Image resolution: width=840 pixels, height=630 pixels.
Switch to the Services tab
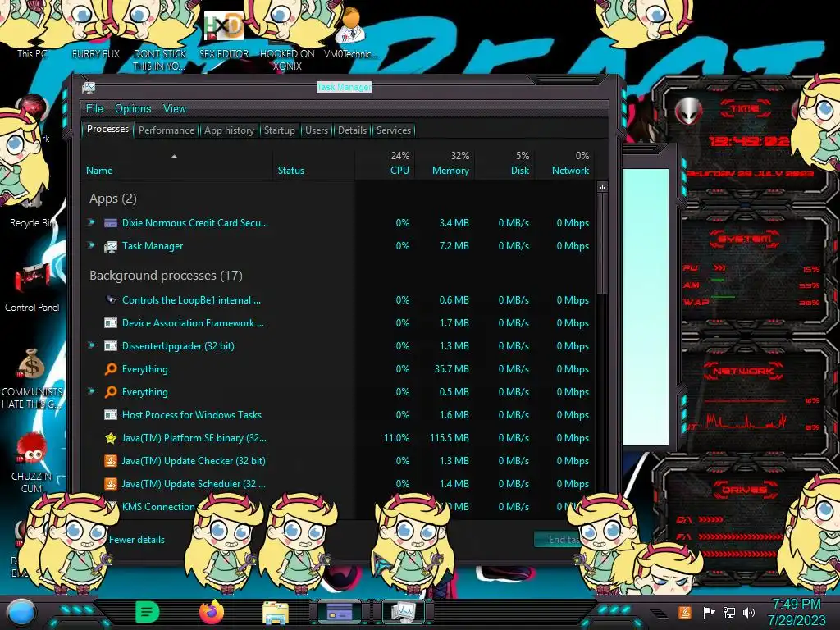(x=393, y=130)
